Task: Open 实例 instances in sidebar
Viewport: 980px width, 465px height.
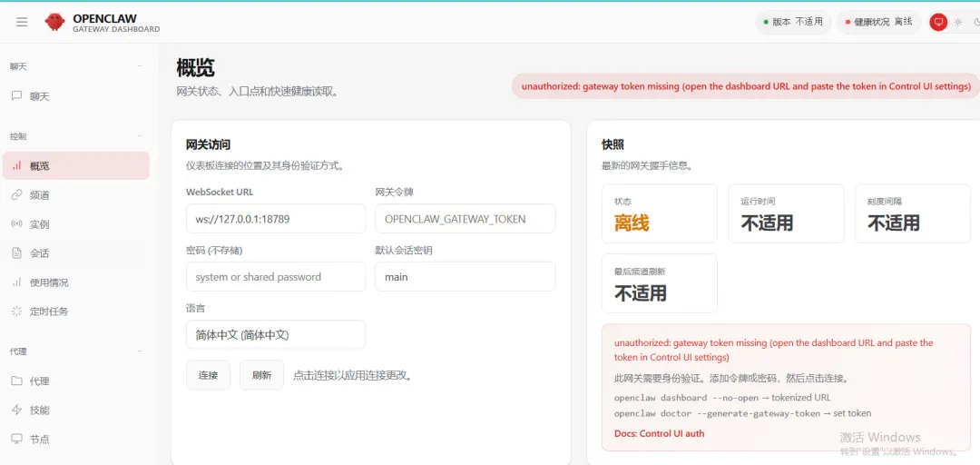Action: pos(75,224)
